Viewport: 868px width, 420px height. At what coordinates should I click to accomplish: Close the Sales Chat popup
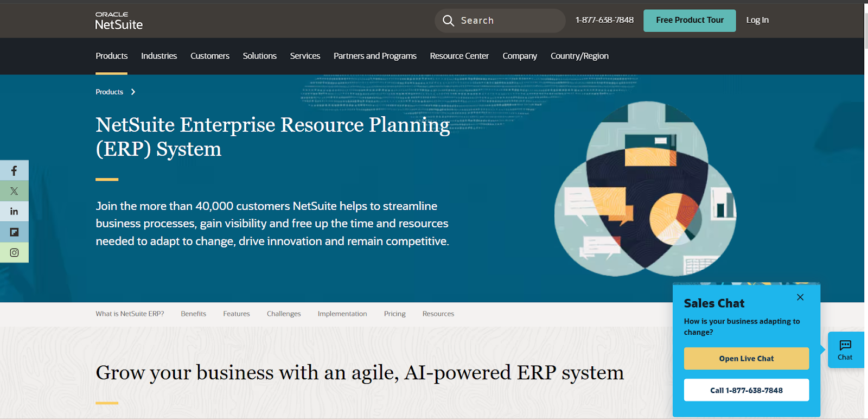tap(800, 297)
